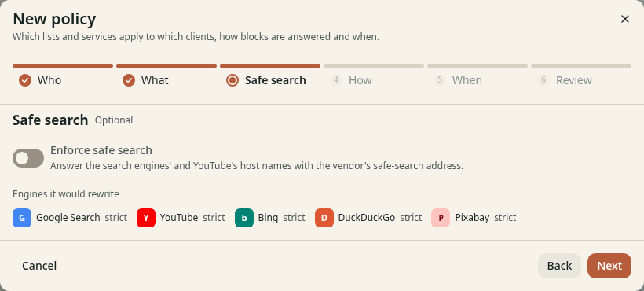The width and height of the screenshot is (644, 291).
Task: Click 'strict' next to Bing
Action: point(294,218)
